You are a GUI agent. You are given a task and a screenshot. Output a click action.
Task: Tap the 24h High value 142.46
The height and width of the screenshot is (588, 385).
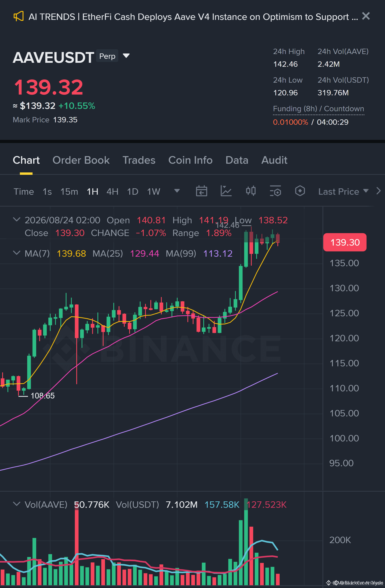point(285,64)
